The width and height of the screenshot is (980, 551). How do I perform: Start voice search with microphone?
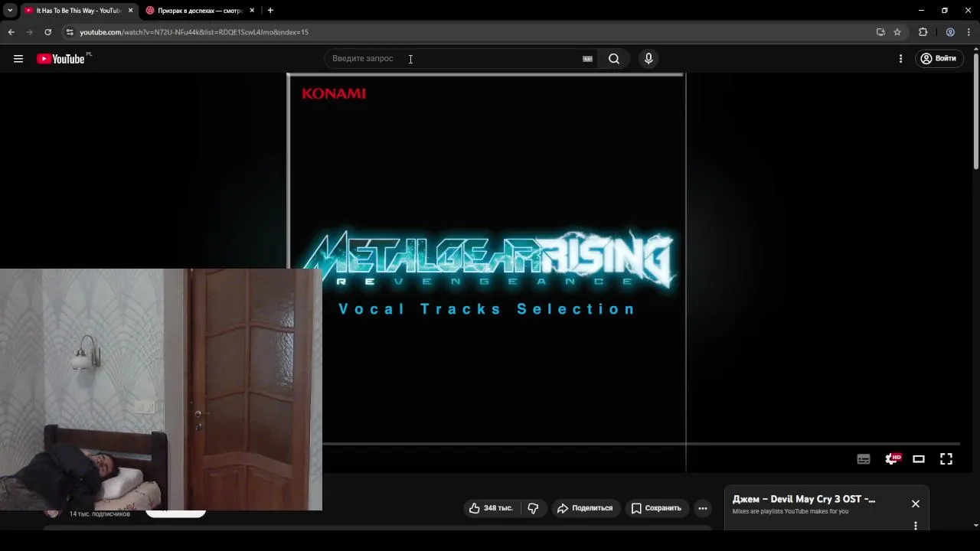coord(648,58)
